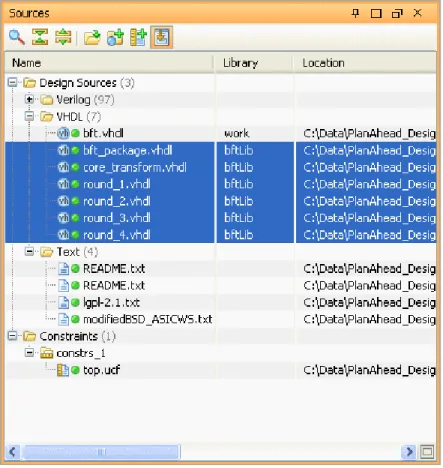
Task: Click the bftLib cell for bft_package.vhdl
Action: click(239, 150)
